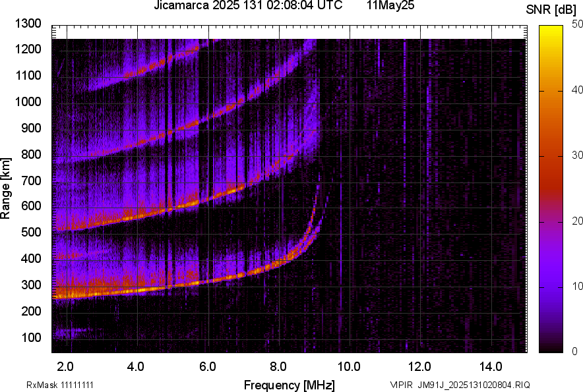Click the frequency tick label '8.0'

tap(278, 367)
